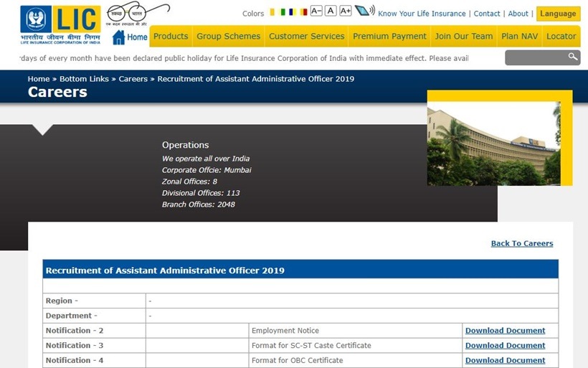Click 'Corporate Offcie: Mumbai' text

[207, 170]
